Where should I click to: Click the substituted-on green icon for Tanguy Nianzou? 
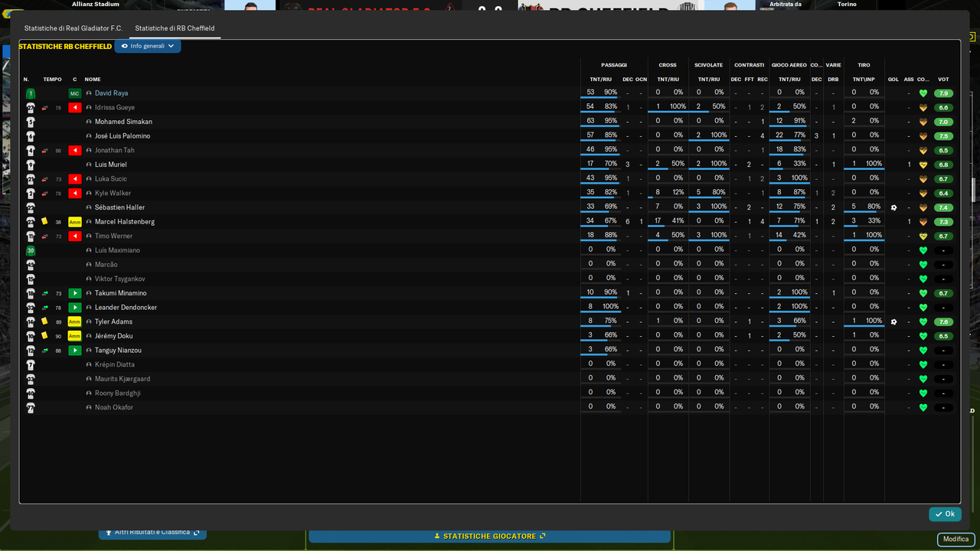75,350
